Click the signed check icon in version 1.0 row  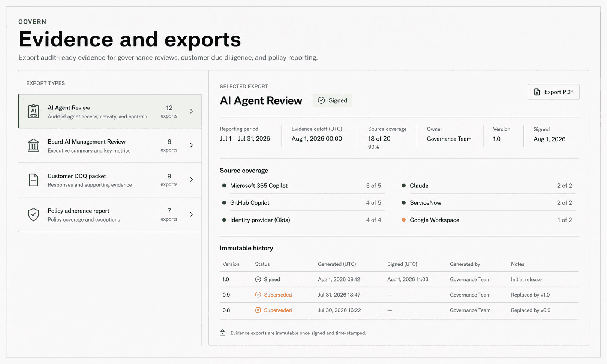pyautogui.click(x=258, y=279)
